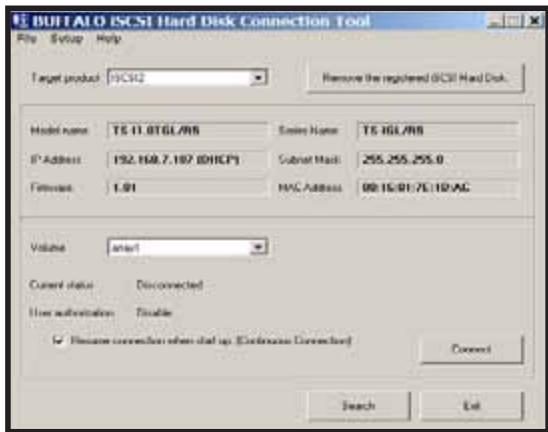Click the Target product combo box field
Screen dimensions: 548x432
pyautogui.click(x=188, y=78)
